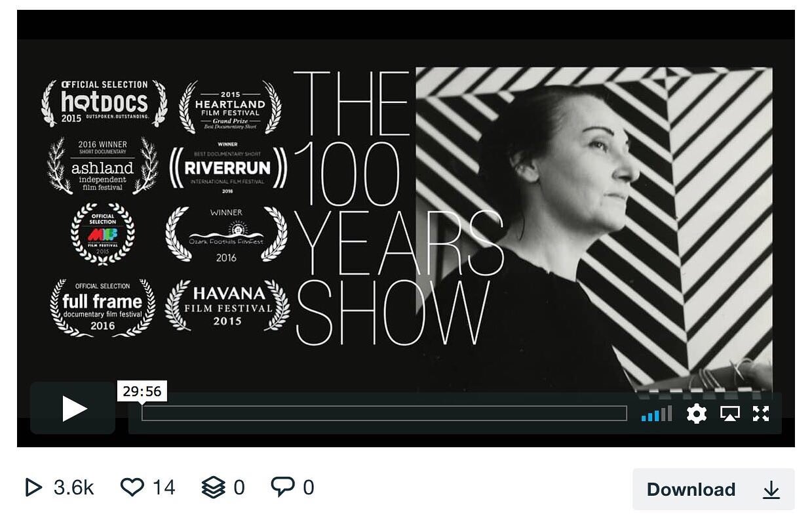The width and height of the screenshot is (812, 520).
Task: Click the 29:56 timestamp label
Action: (142, 391)
